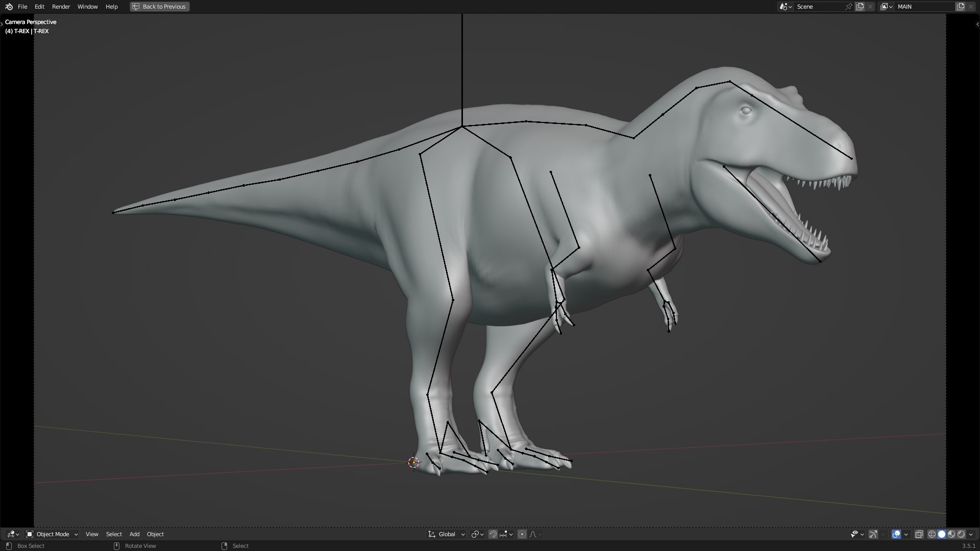Click the delete scene X icon
Image resolution: width=980 pixels, height=551 pixels.
870,7
